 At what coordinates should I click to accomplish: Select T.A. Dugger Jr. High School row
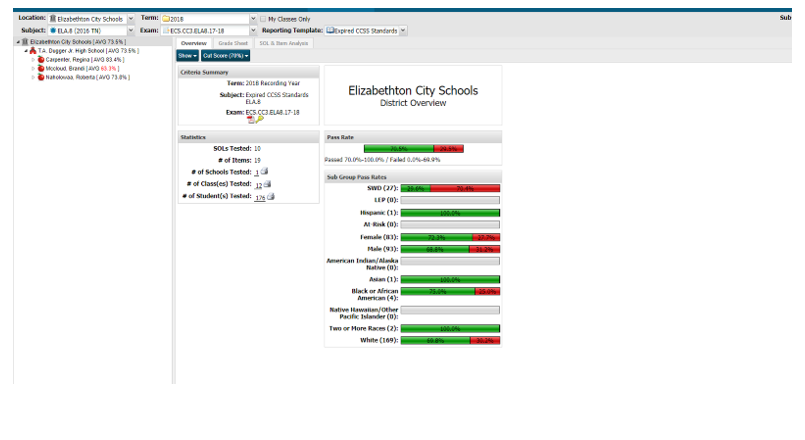(x=88, y=51)
